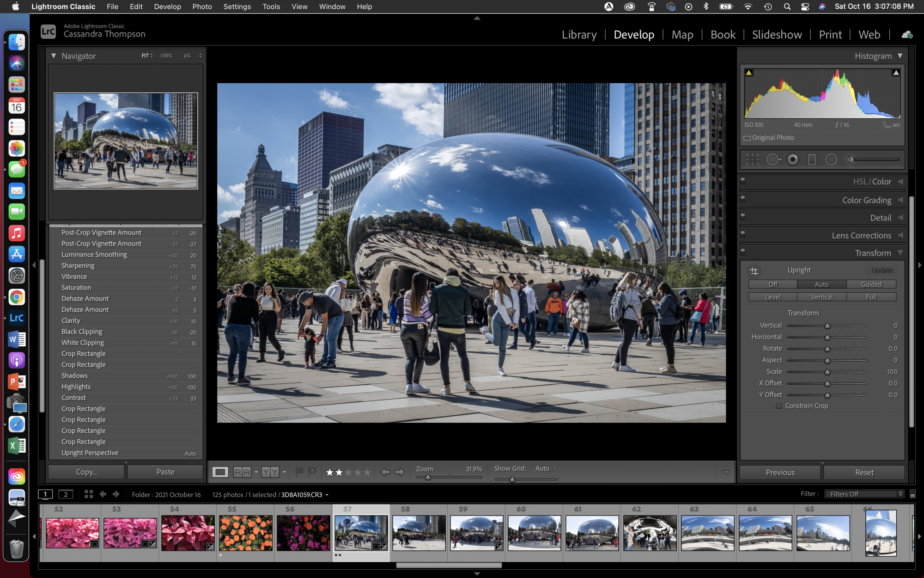Collapse the Histogram panel
This screenshot has width=924, height=578.
click(900, 56)
